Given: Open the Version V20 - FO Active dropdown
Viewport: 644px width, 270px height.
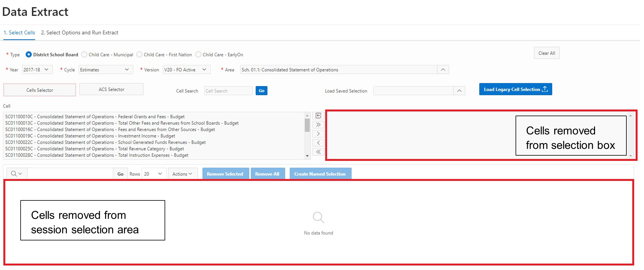Looking at the screenshot, I should (x=186, y=70).
